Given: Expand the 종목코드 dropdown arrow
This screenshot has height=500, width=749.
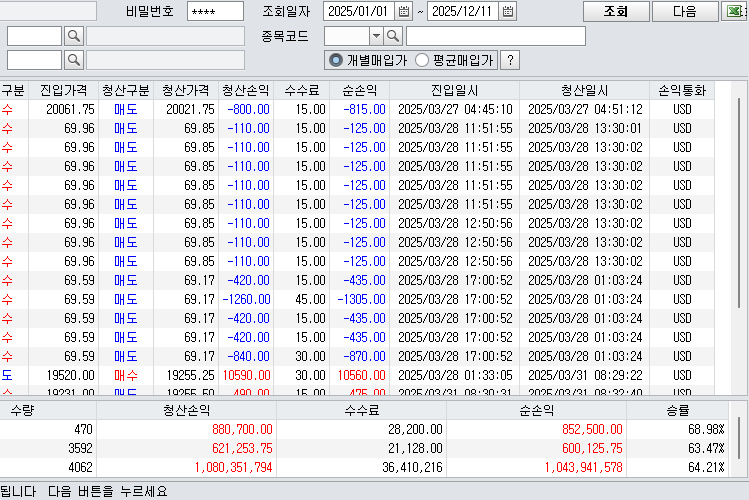Looking at the screenshot, I should click(x=376, y=36).
